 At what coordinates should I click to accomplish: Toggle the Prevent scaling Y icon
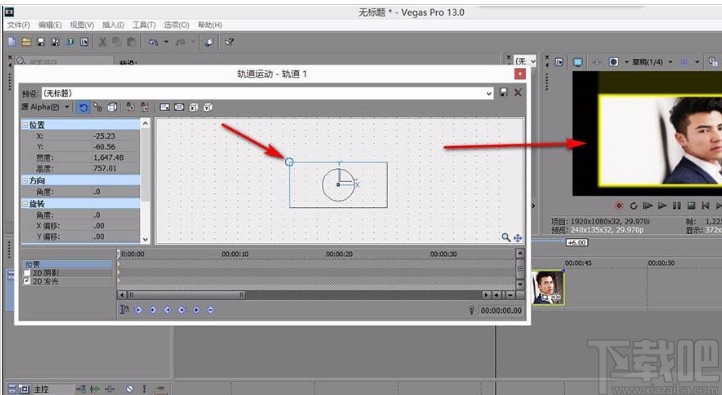(208, 107)
